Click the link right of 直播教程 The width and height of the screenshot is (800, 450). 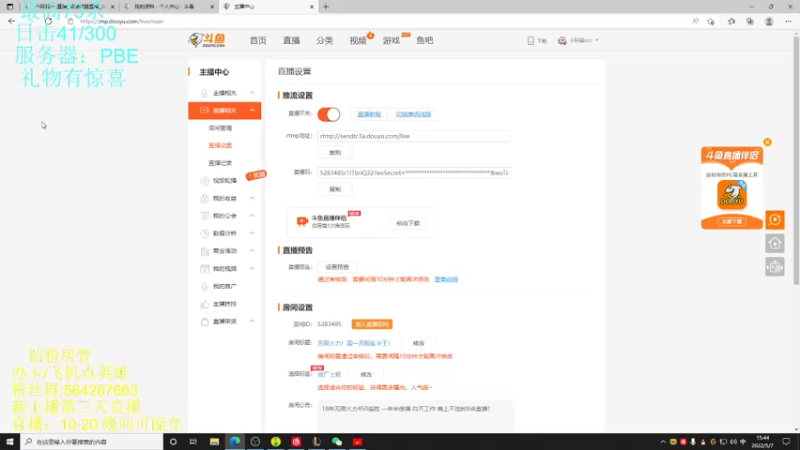click(x=413, y=114)
